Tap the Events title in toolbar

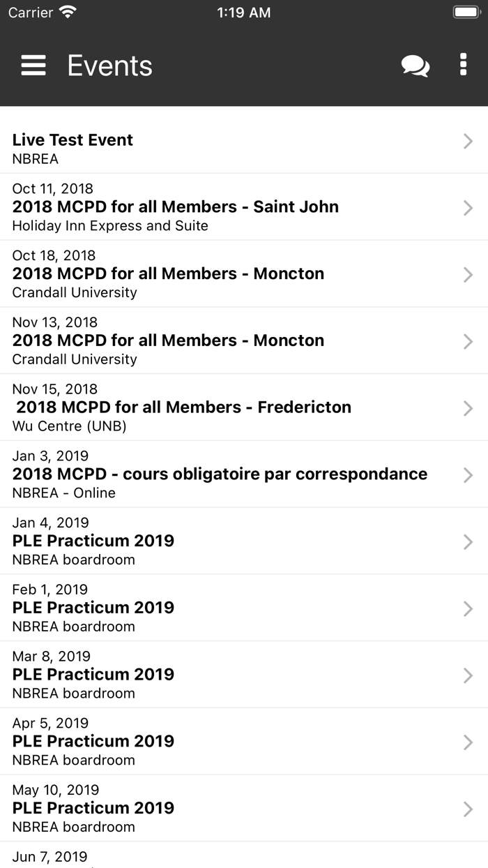click(x=109, y=66)
